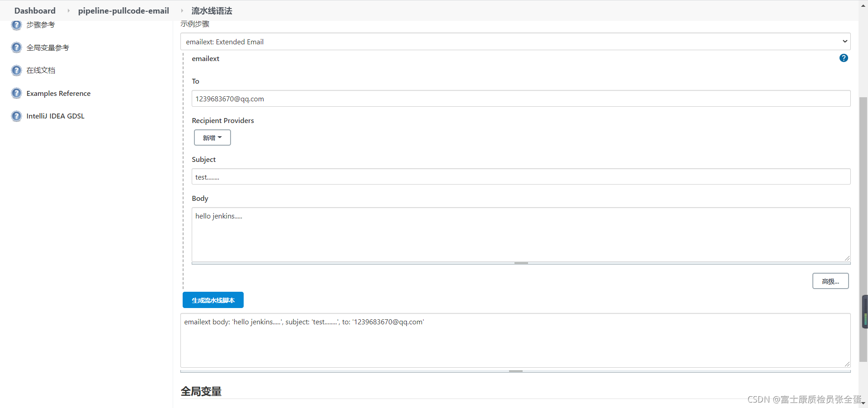The image size is (868, 408).
Task: Click the help icon beside Examples Reference
Action: (16, 93)
